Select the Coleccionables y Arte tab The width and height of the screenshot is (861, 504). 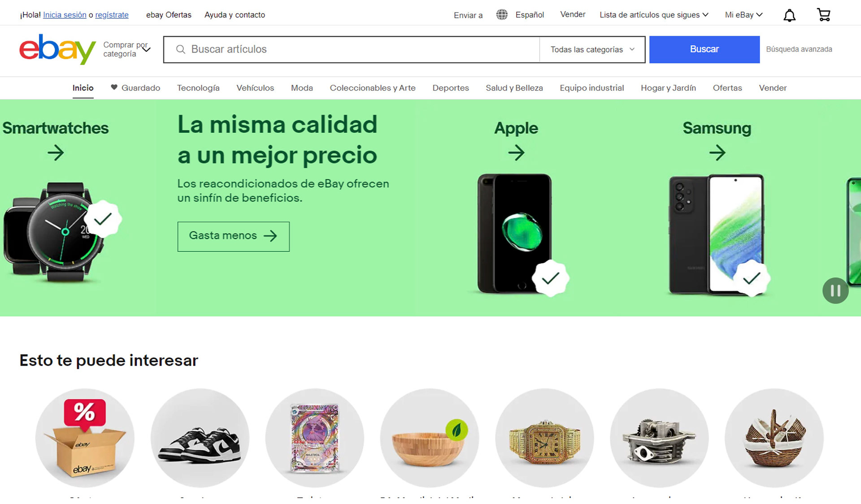click(x=373, y=88)
